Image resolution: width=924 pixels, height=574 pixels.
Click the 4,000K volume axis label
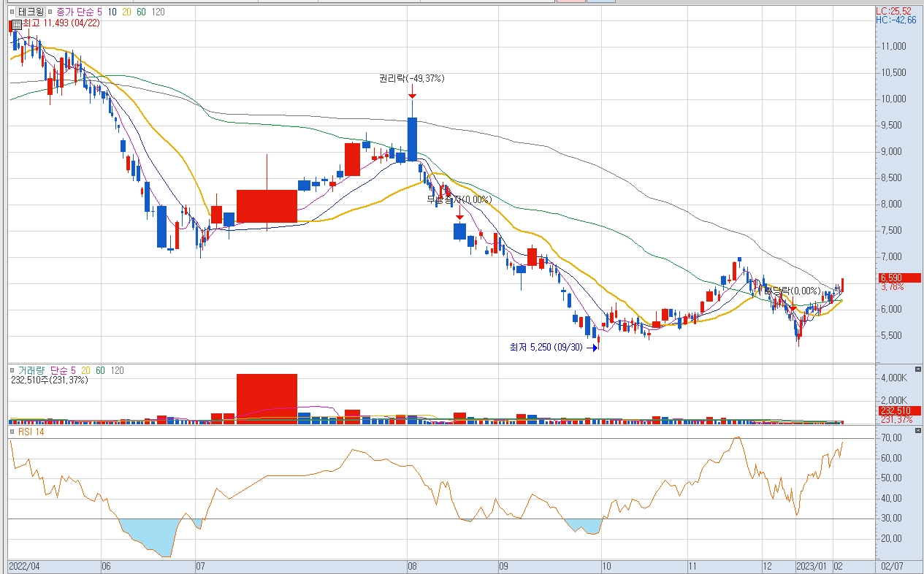coord(894,378)
